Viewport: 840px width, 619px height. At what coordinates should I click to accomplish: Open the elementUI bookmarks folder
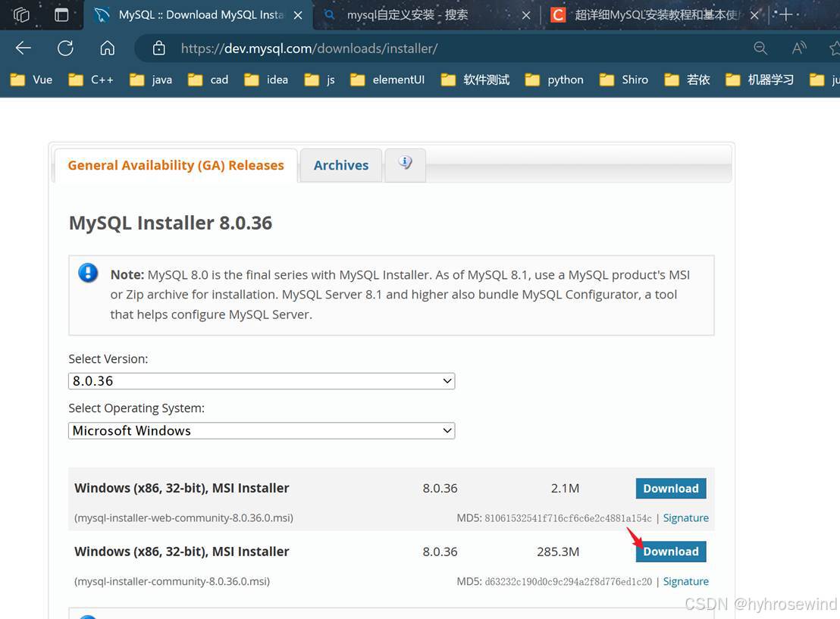click(387, 80)
